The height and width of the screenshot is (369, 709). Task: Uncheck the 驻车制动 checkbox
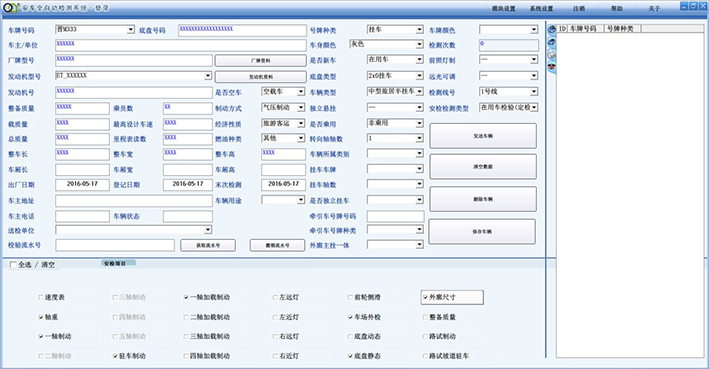tap(115, 356)
